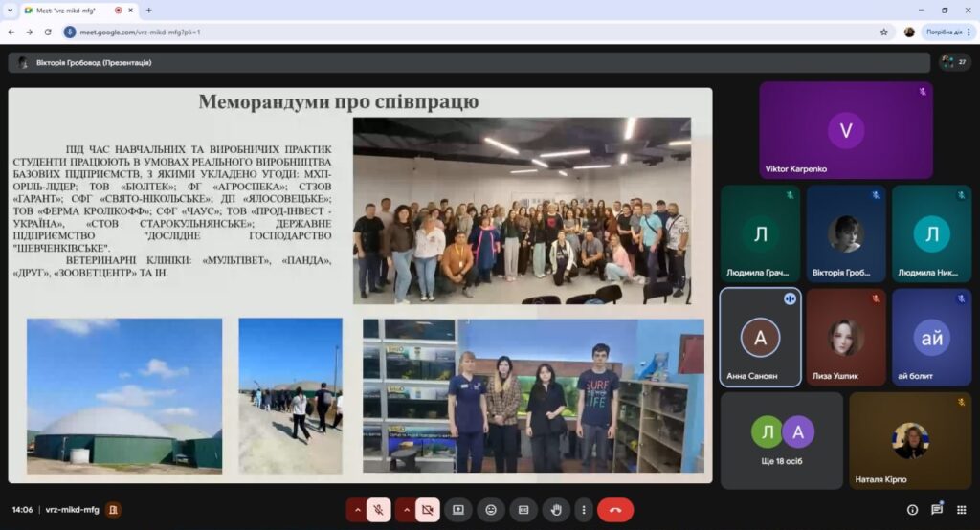Open the chat messages panel
Screen dimensions: 980x530
click(x=937, y=510)
